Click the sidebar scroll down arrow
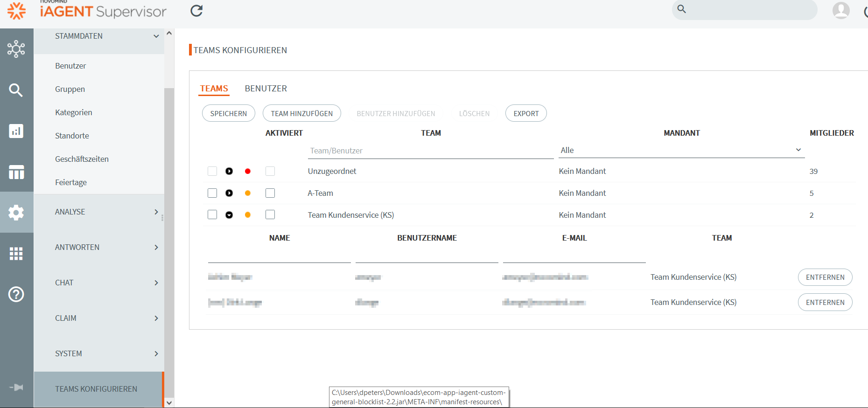 tap(169, 402)
